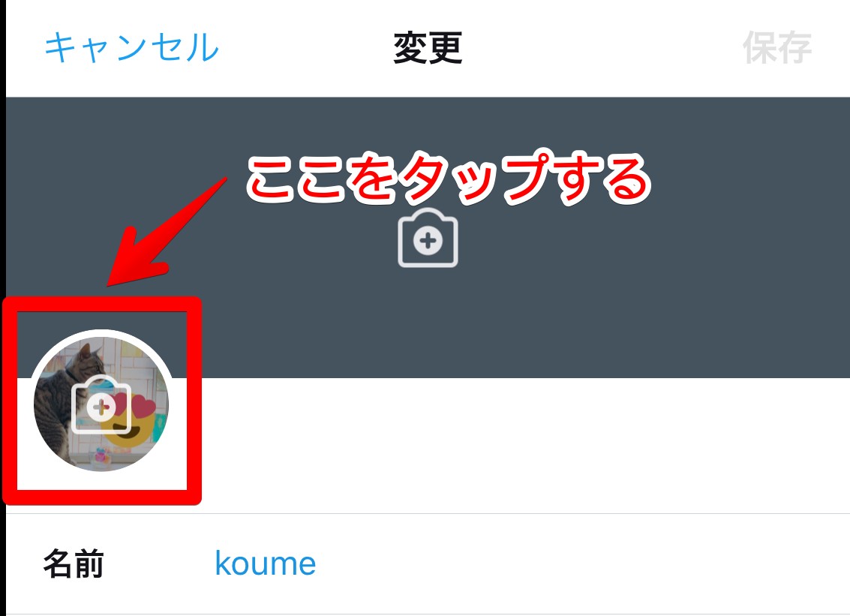The height and width of the screenshot is (616, 850).
Task: Tap the camera icon on the profile avatar
Action: coord(101,404)
